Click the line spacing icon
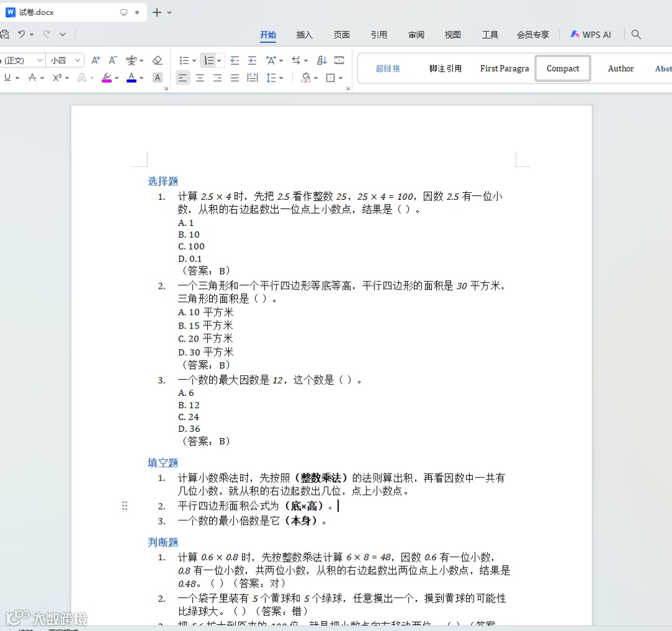The width and height of the screenshot is (672, 631). tap(271, 78)
